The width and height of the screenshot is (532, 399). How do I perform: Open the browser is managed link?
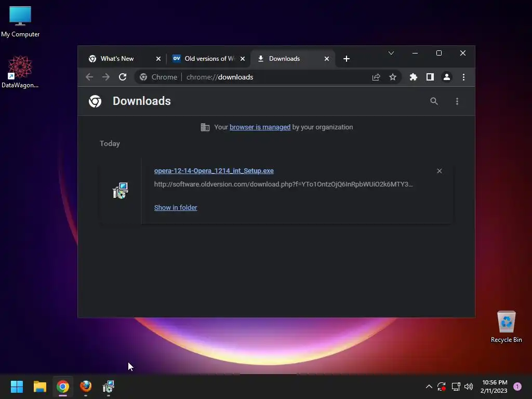[x=260, y=127]
